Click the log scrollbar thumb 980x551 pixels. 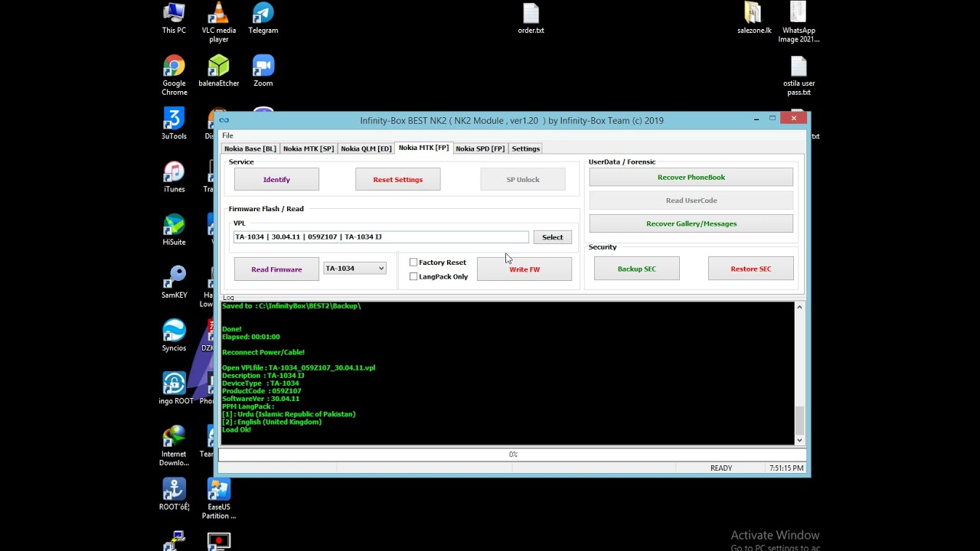coord(799,419)
